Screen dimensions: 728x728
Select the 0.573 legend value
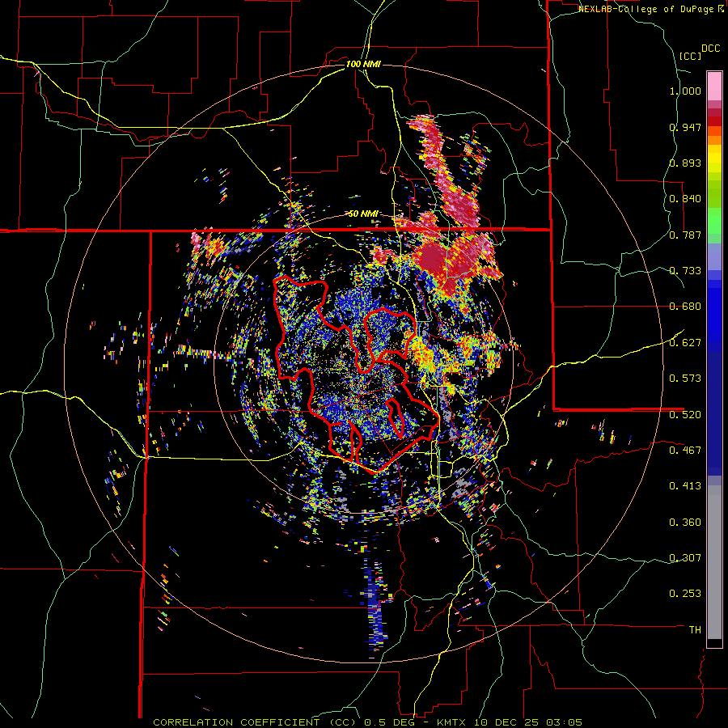(x=685, y=379)
